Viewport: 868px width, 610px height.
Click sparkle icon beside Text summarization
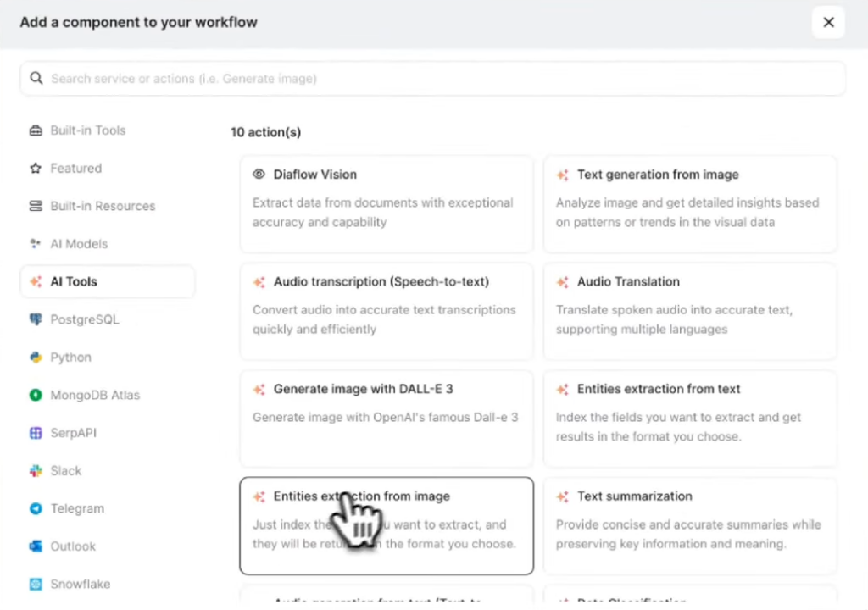tap(563, 496)
